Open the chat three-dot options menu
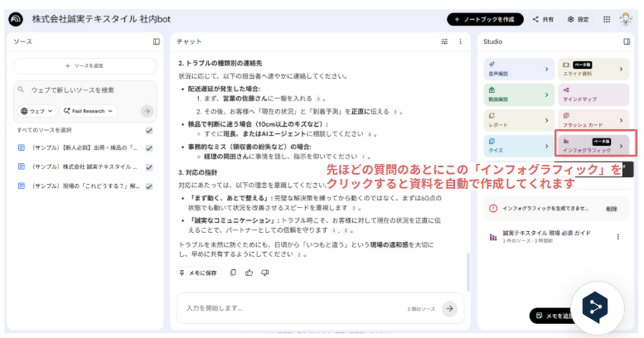The image size is (644, 338). coord(461,42)
